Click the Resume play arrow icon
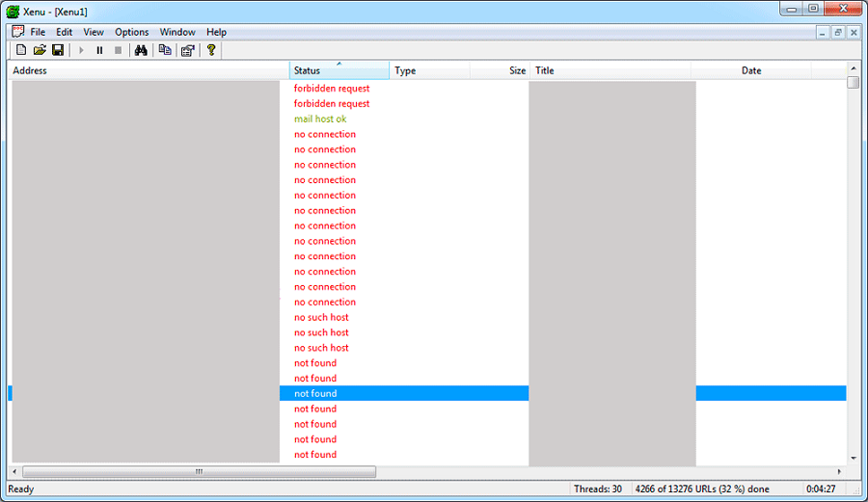Viewport: 868px width, 502px height. pyautogui.click(x=81, y=50)
